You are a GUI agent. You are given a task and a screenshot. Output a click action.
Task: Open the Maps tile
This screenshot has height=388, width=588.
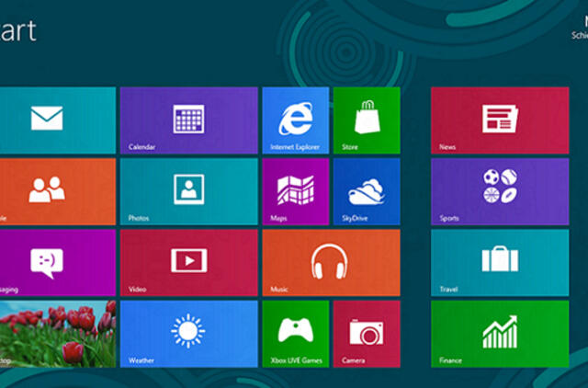pyautogui.click(x=296, y=192)
